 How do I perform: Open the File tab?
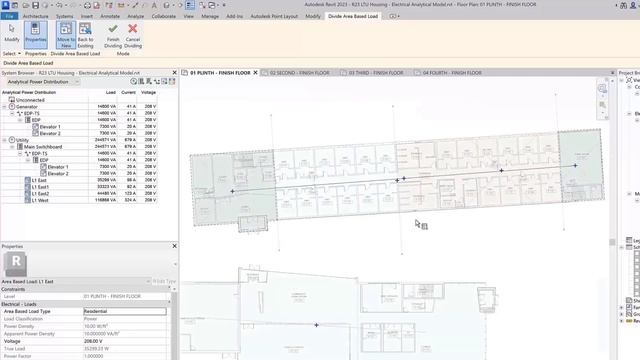9,16
